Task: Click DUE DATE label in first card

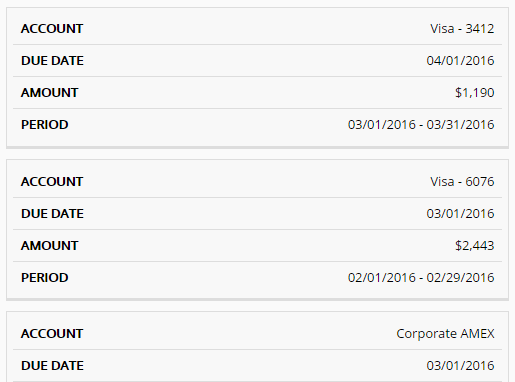Action: [x=52, y=61]
